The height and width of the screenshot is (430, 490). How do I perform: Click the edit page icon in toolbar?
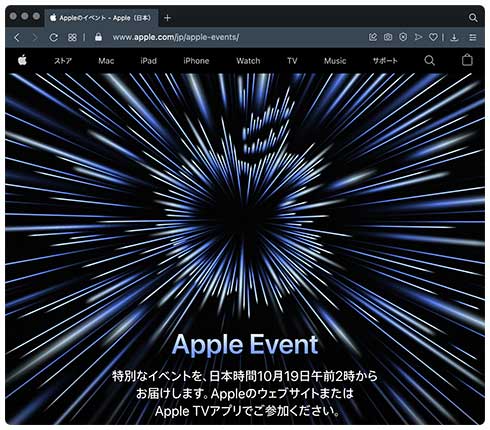click(x=373, y=37)
